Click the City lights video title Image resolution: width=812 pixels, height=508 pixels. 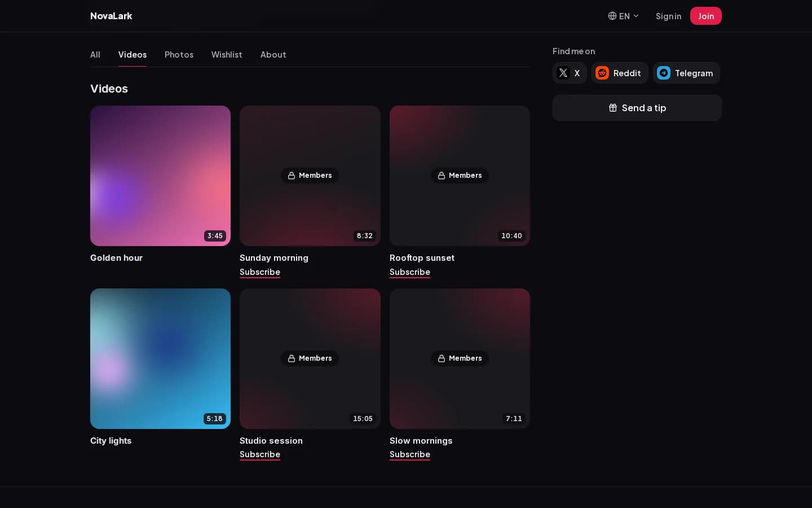pyautogui.click(x=111, y=441)
